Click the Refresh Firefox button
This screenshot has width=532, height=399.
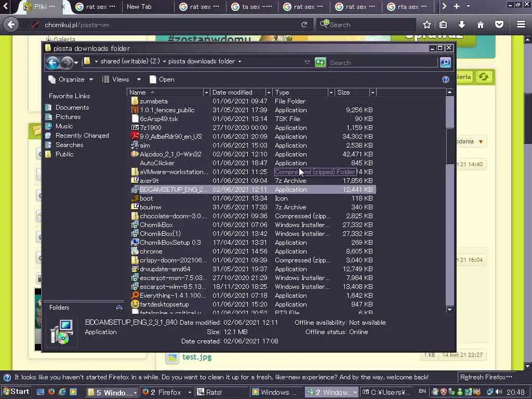click(486, 377)
